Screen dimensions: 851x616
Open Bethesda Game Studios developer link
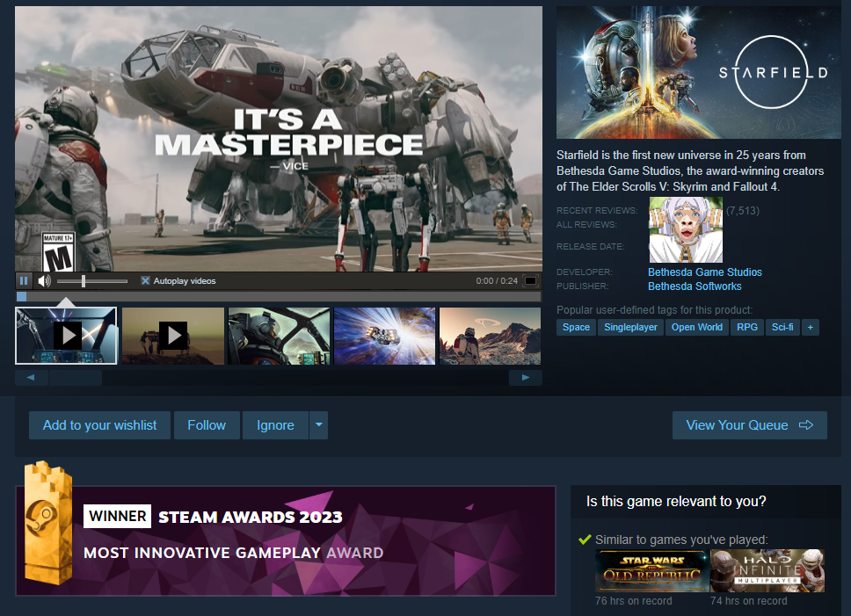pyautogui.click(x=704, y=272)
